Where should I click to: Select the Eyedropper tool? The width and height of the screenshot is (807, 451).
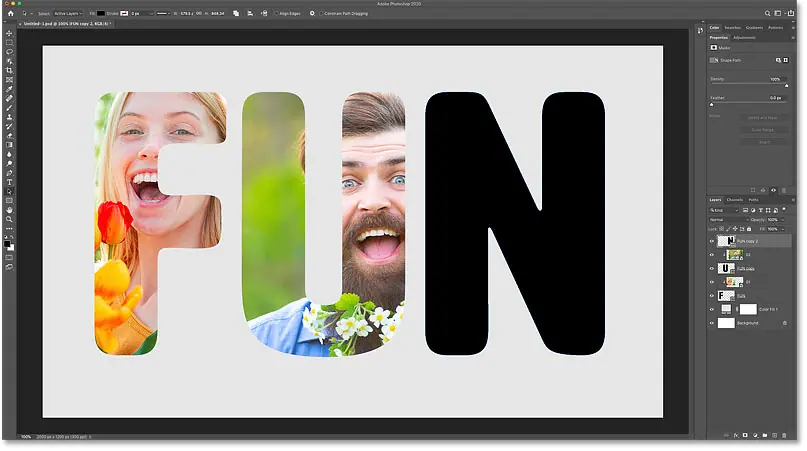tap(9, 89)
